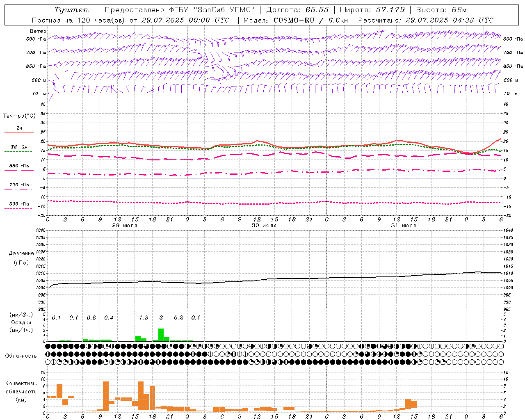Click the "850 гПа" temperature legend entry
The image size is (525, 420).
[x=19, y=166]
